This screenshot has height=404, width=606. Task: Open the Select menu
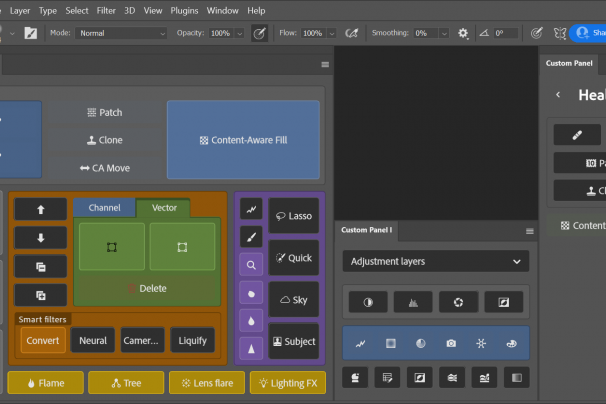tap(77, 11)
